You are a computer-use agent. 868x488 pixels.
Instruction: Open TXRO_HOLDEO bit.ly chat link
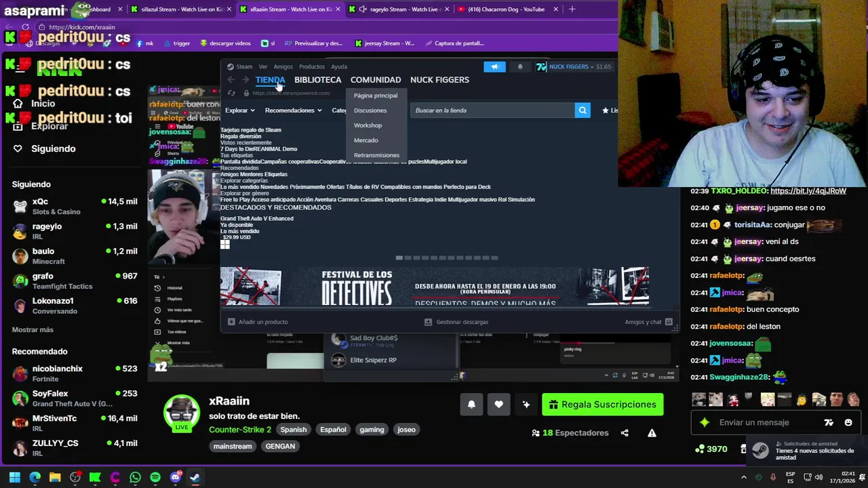click(x=808, y=191)
